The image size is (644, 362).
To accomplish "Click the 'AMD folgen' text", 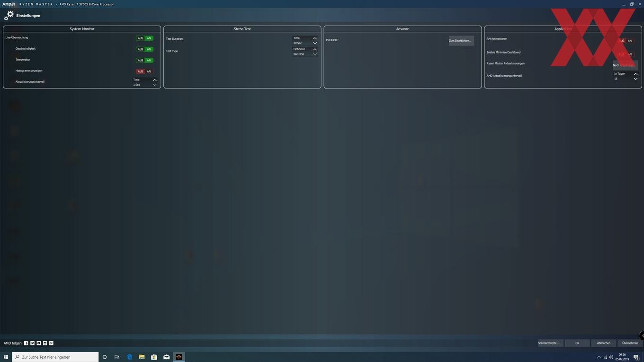I will (x=13, y=343).
